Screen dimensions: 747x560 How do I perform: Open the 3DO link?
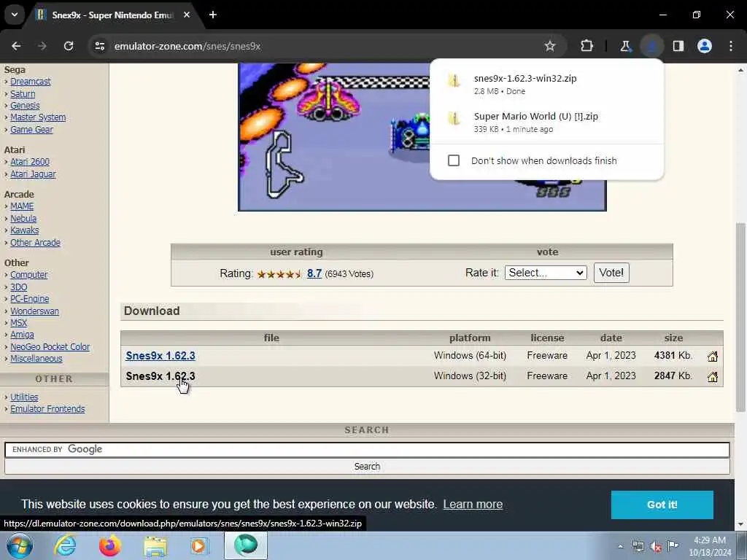(18, 287)
